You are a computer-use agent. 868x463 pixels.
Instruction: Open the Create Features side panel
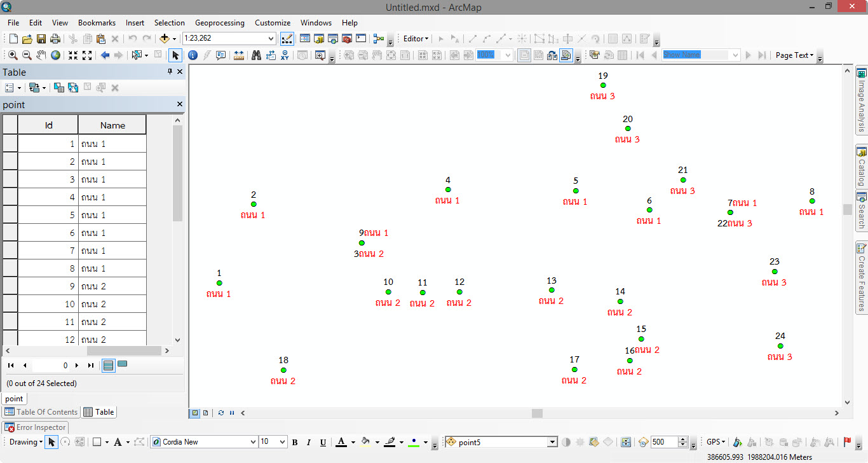[x=862, y=277]
